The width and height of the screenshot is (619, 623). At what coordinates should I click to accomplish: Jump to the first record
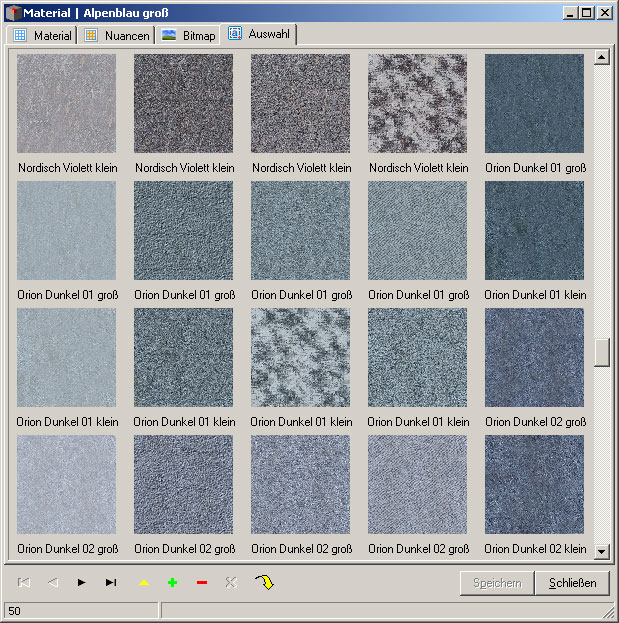click(x=24, y=582)
